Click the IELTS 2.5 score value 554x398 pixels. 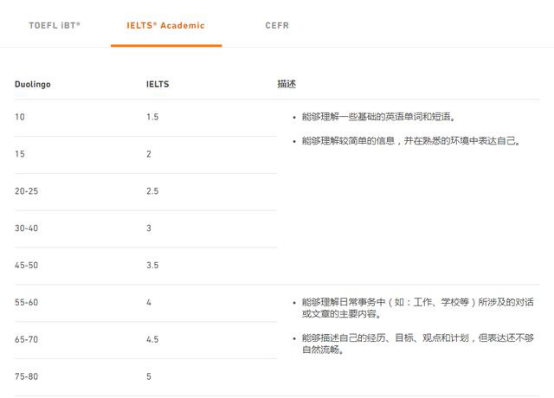[153, 191]
